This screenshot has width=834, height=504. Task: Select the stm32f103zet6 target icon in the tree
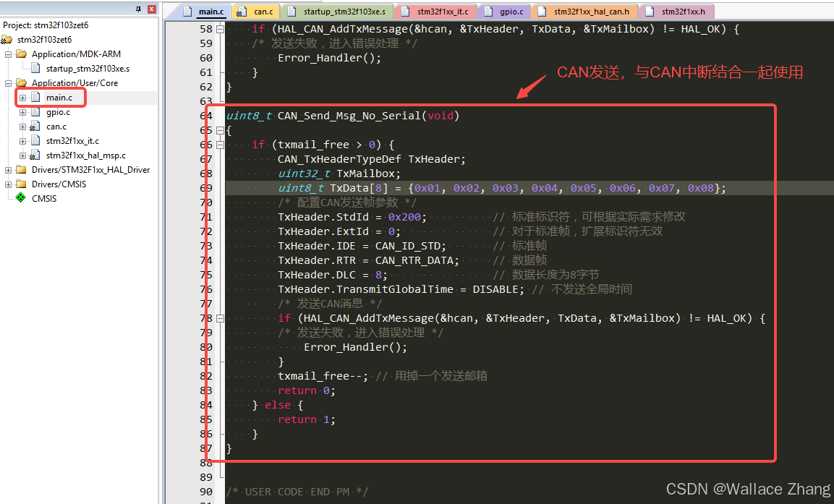pos(7,40)
